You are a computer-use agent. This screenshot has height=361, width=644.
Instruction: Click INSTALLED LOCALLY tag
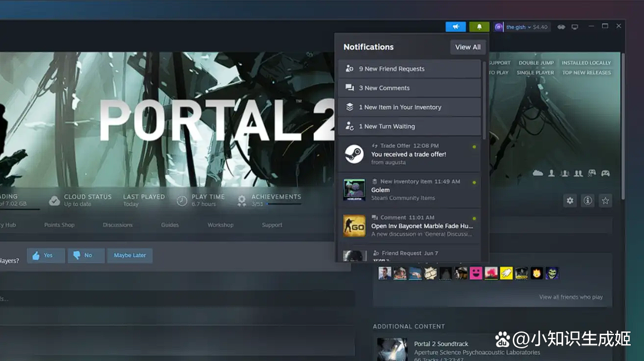point(586,63)
